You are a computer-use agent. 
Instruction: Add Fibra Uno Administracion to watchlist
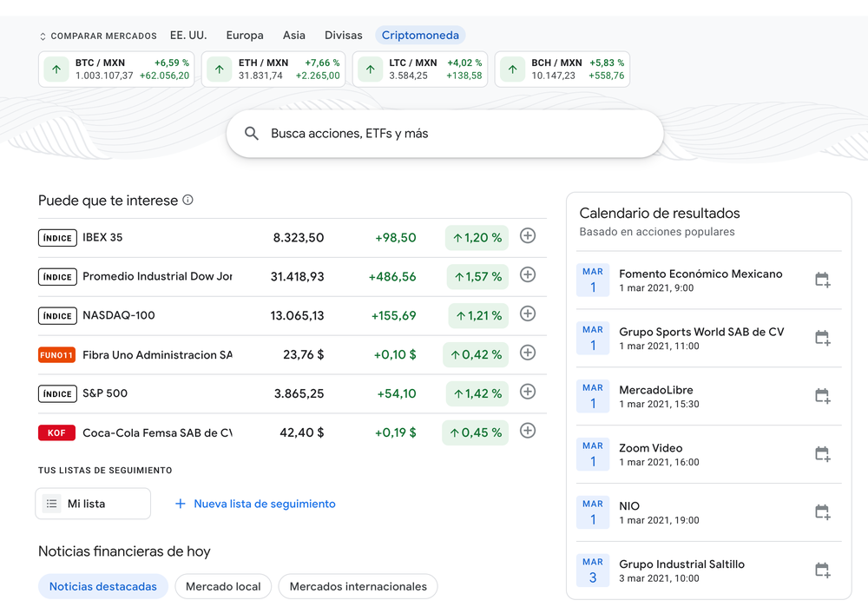(x=528, y=353)
